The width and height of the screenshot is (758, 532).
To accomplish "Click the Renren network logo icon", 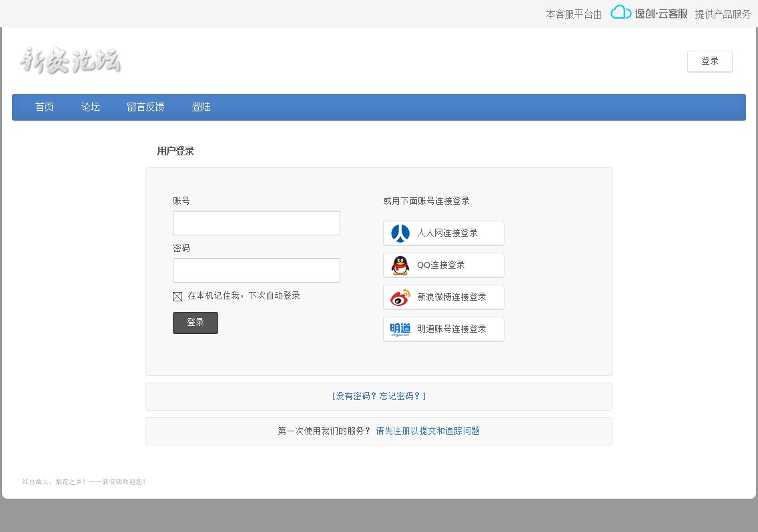I will (400, 233).
